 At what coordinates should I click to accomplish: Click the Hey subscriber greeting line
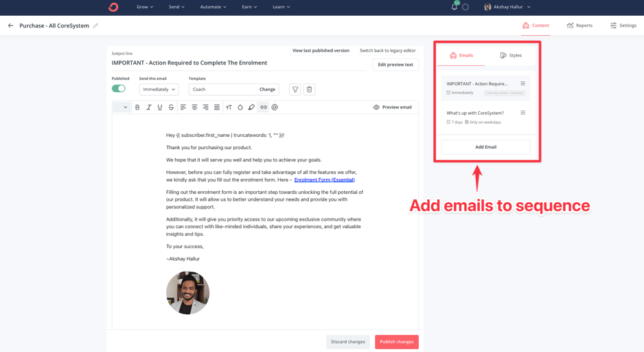(225, 135)
